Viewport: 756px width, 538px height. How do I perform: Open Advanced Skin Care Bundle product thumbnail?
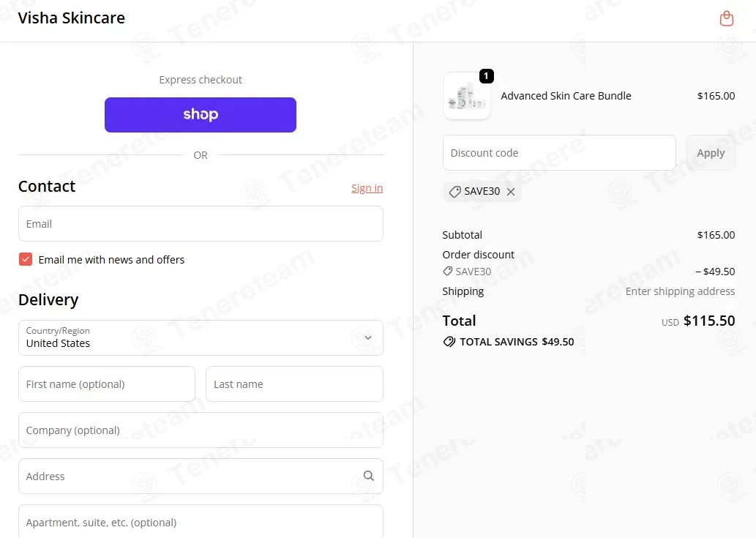point(467,96)
